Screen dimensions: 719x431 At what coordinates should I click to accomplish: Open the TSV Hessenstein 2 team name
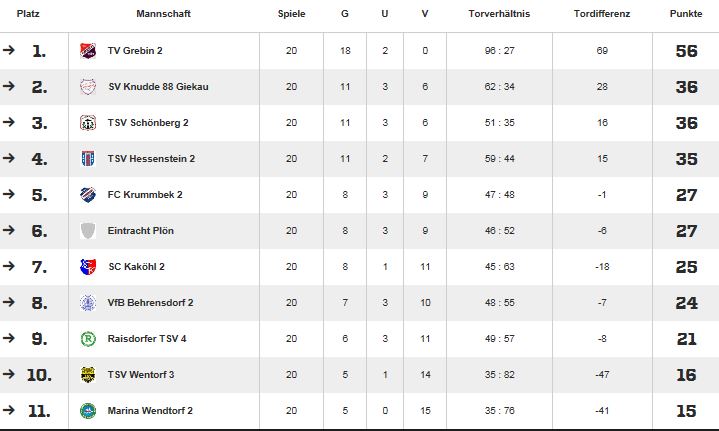coord(151,159)
